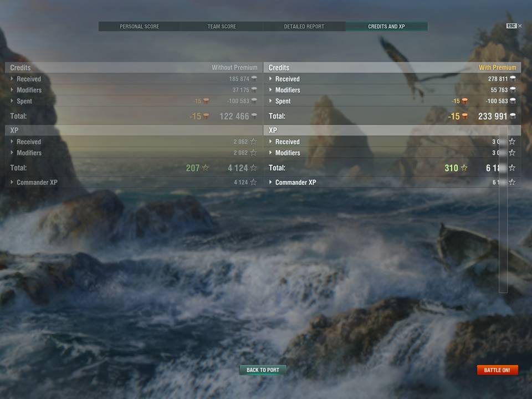Click the green 207 free XP value
The width and height of the screenshot is (532, 399).
[x=193, y=168]
